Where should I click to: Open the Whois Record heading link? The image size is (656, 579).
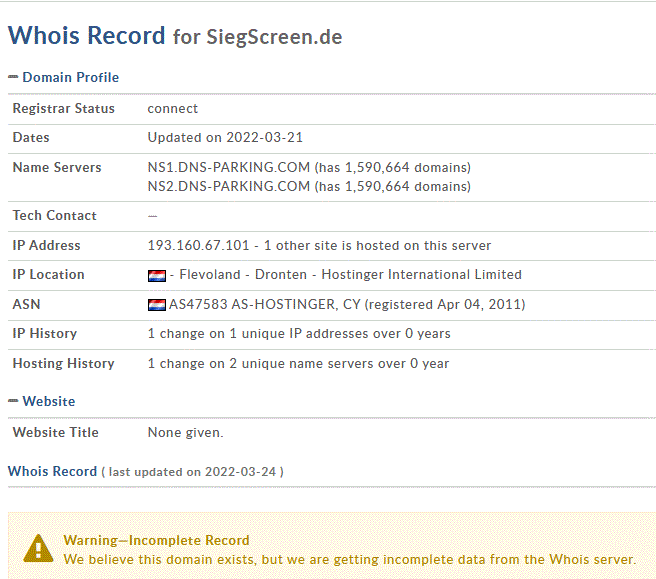point(52,471)
